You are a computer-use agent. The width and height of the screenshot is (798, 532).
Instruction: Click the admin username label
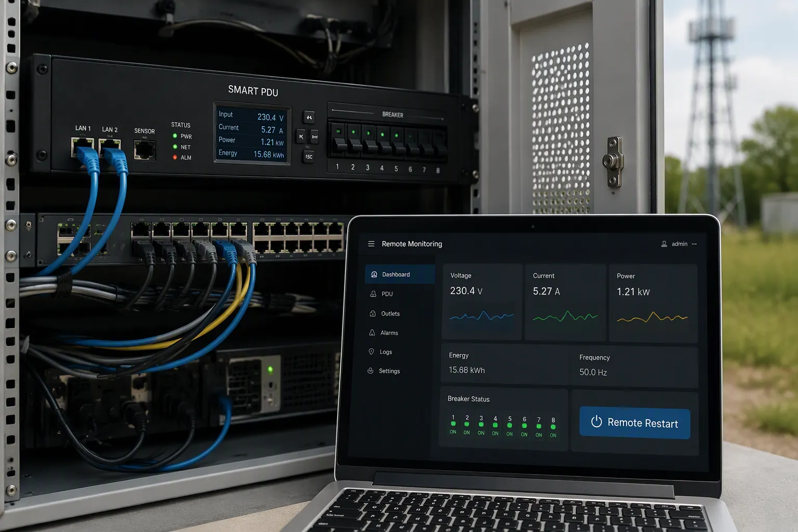[679, 244]
